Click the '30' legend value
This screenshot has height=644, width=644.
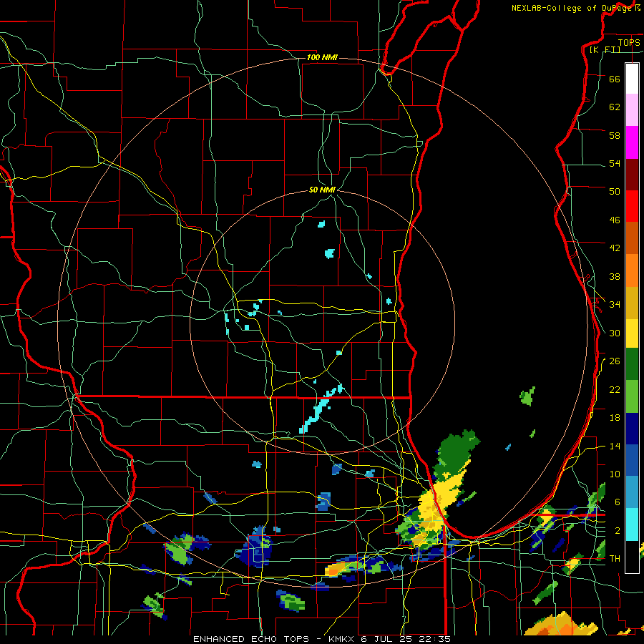[x=615, y=333]
